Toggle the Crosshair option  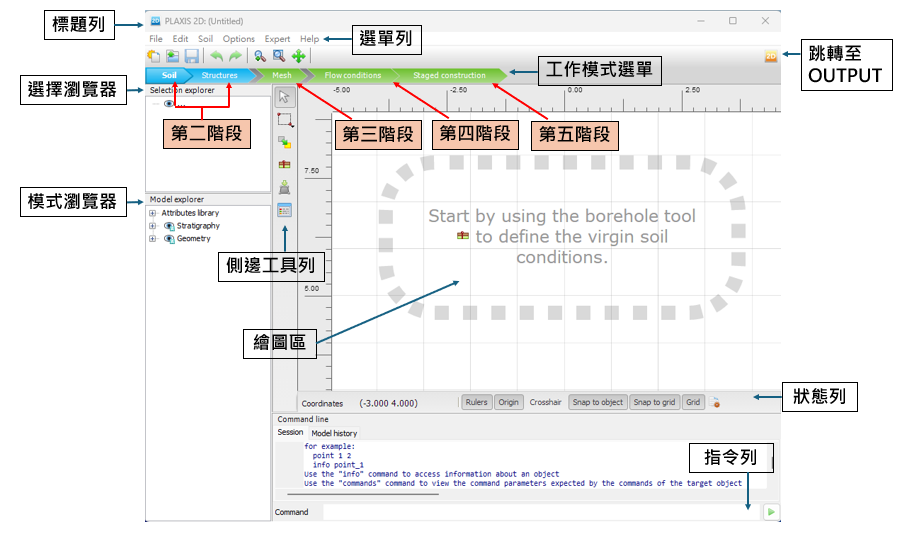[545, 402]
